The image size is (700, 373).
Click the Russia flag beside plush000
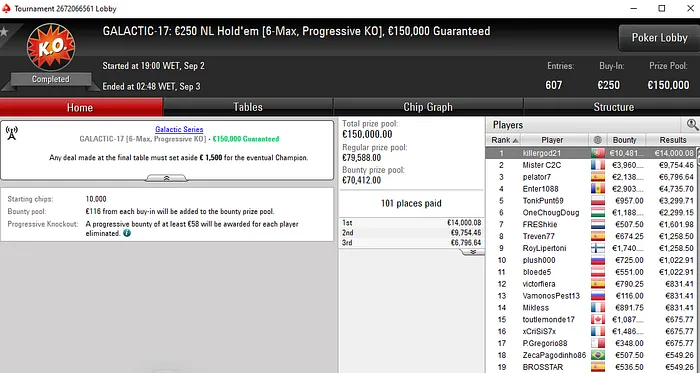click(x=597, y=260)
